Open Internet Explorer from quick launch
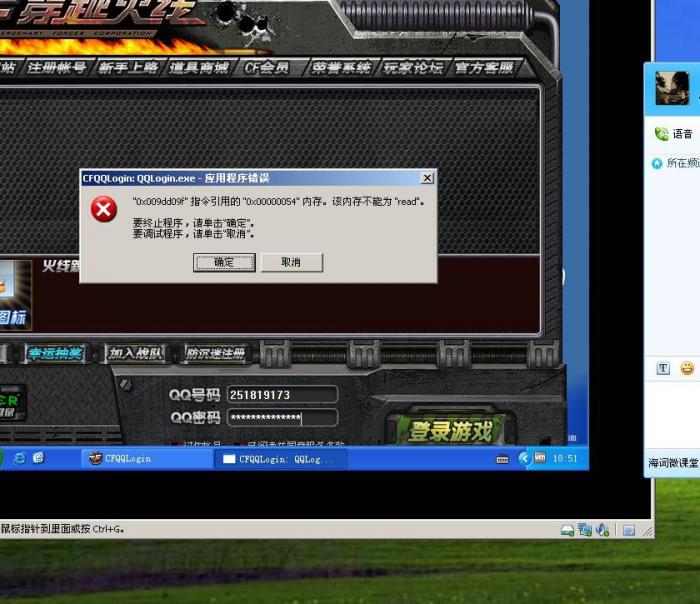The image size is (700, 604). pyautogui.click(x=20, y=458)
